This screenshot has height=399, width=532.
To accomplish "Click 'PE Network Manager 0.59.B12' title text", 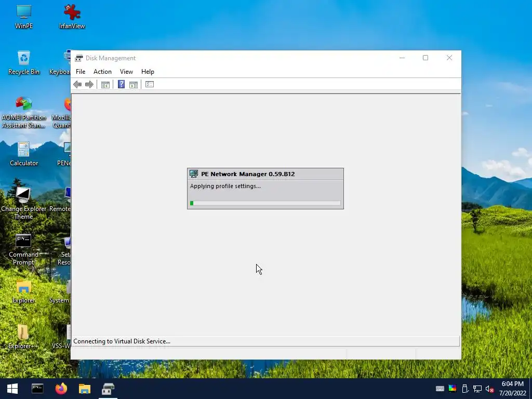I will pos(248,174).
